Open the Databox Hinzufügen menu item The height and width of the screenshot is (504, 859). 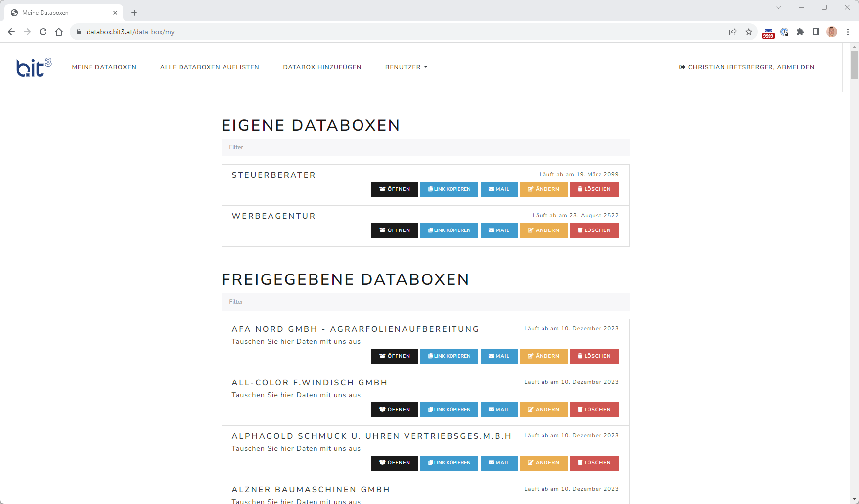(x=322, y=67)
